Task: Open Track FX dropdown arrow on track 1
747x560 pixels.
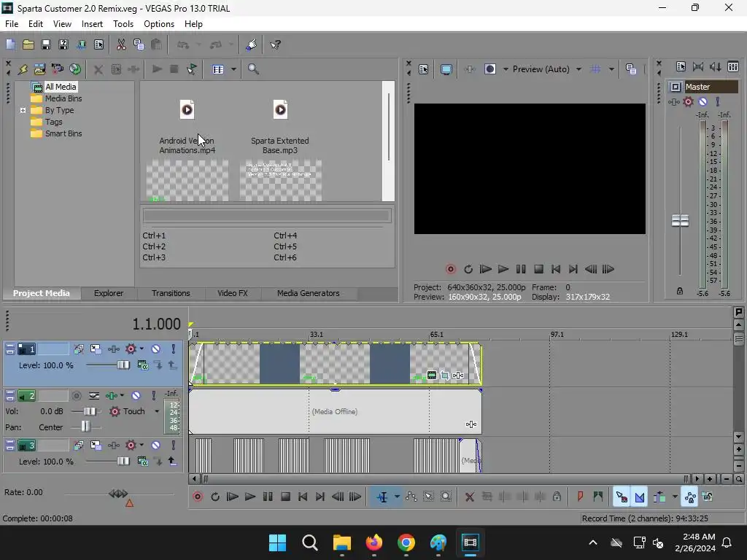Action: point(142,349)
